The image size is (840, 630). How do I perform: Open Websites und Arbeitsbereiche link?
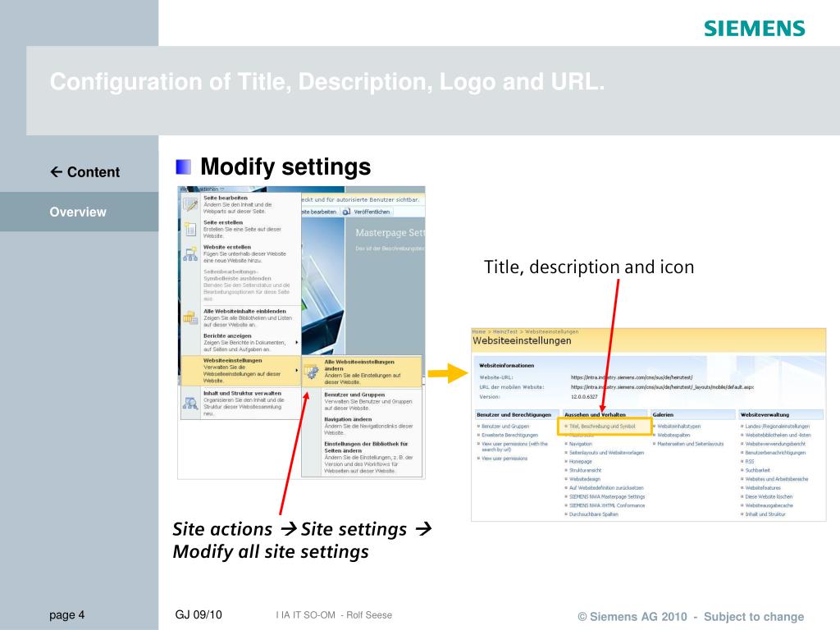776,479
